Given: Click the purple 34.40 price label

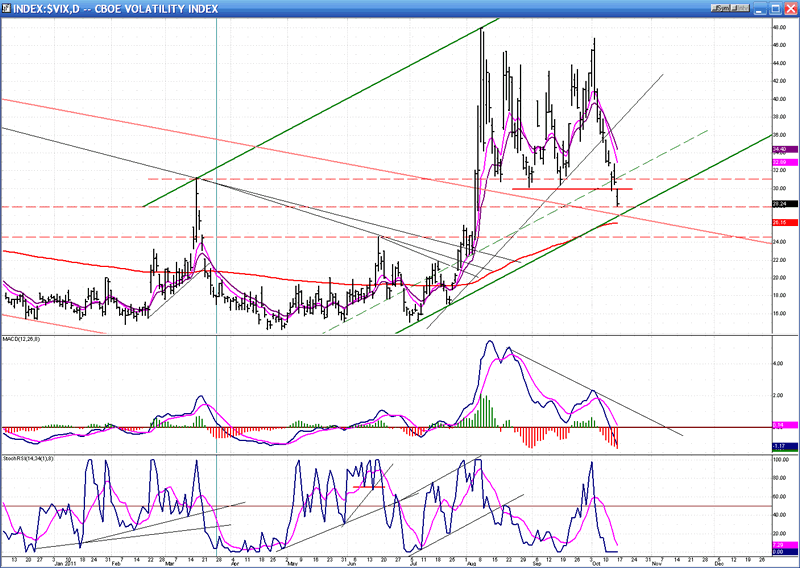Looking at the screenshot, I should (x=785, y=149).
